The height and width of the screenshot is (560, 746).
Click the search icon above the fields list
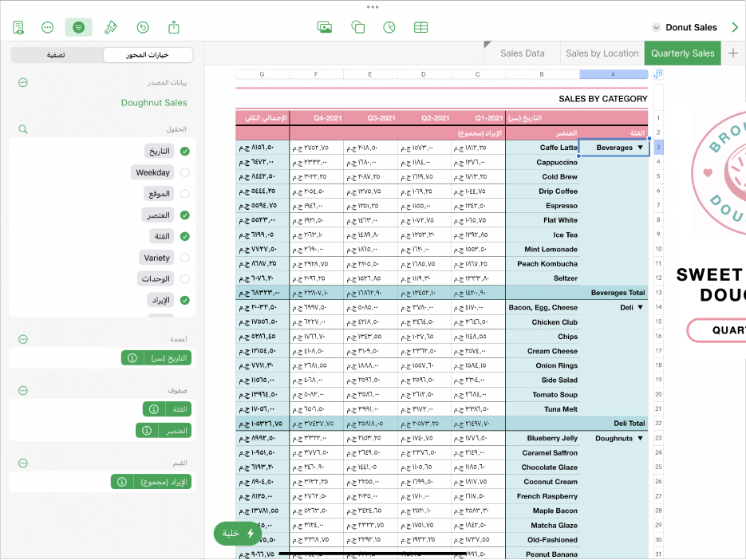click(x=23, y=128)
